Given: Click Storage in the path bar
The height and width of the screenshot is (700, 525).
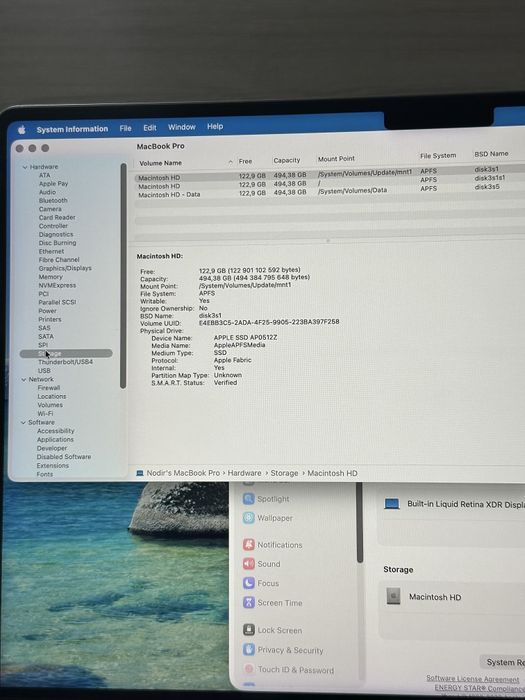Looking at the screenshot, I should click(284, 473).
